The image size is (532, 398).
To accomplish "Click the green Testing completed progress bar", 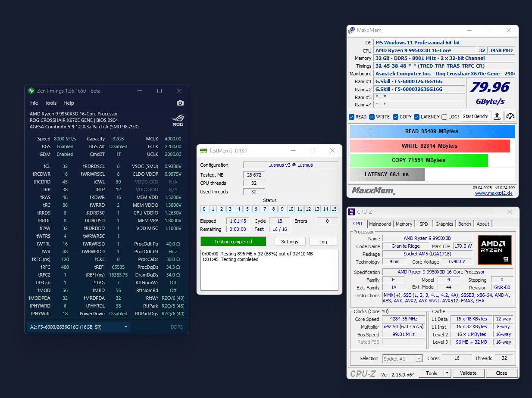I will [x=233, y=242].
